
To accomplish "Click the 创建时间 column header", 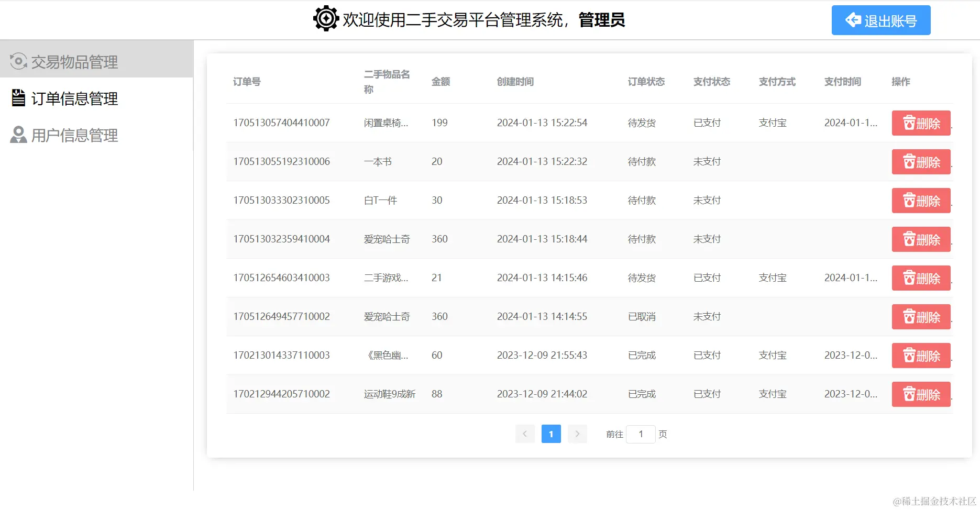I will 515,82.
